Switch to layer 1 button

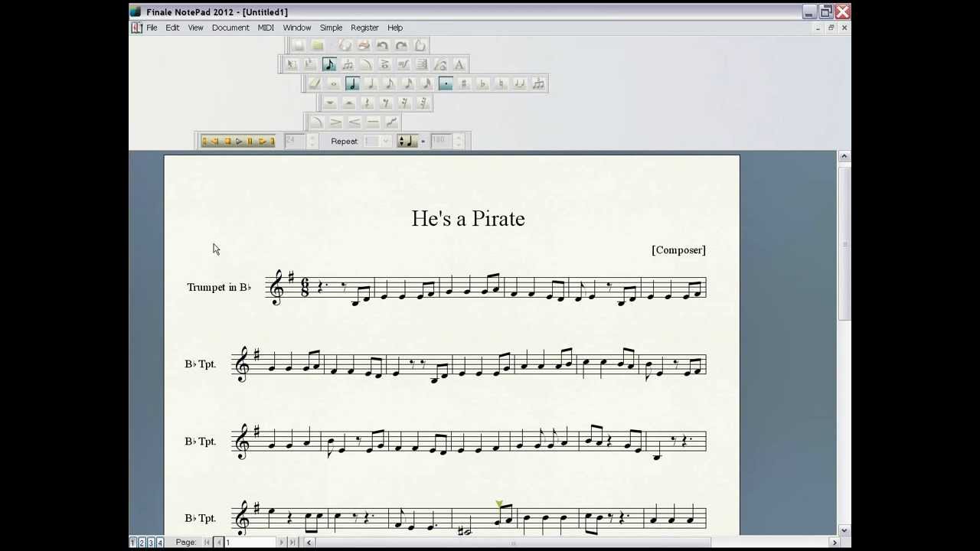pos(132,542)
